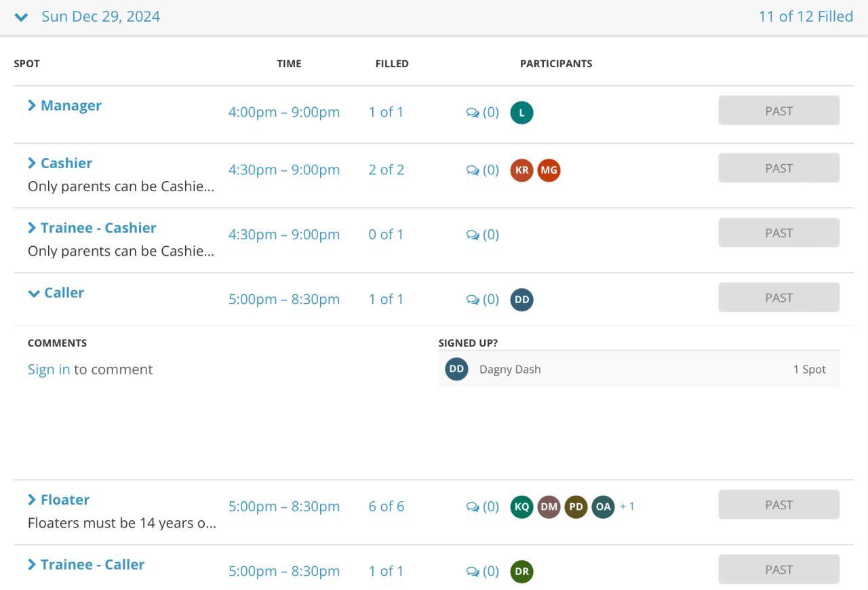The width and height of the screenshot is (868, 590).
Task: Click the DR avatar for Trainee - Caller
Action: point(521,572)
